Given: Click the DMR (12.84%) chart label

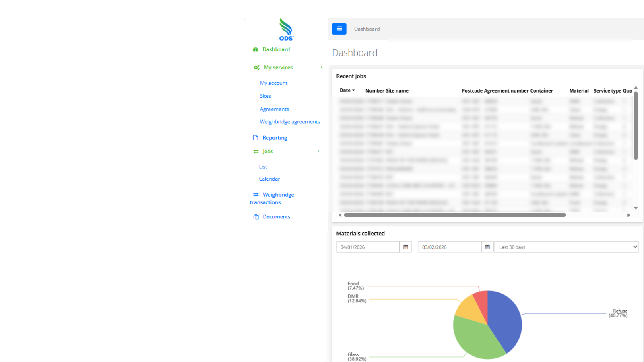Looking at the screenshot, I should [x=357, y=298].
